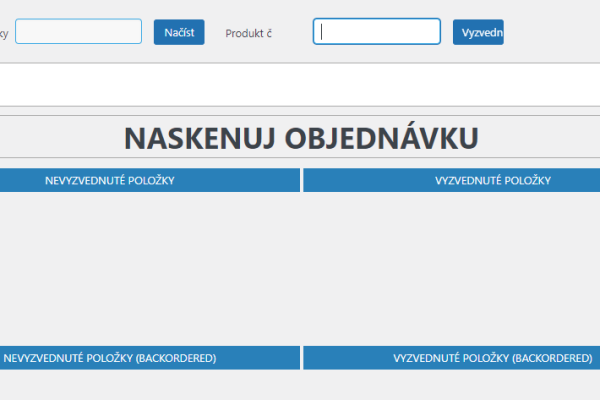Click the Produkt č label

(248, 33)
